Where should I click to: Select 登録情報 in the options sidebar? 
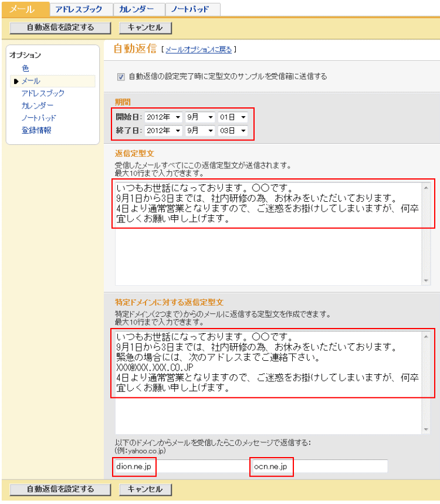(36, 130)
